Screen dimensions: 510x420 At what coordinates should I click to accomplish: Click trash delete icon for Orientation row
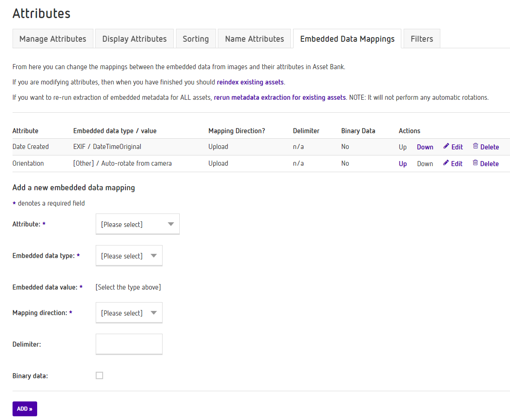pos(475,163)
